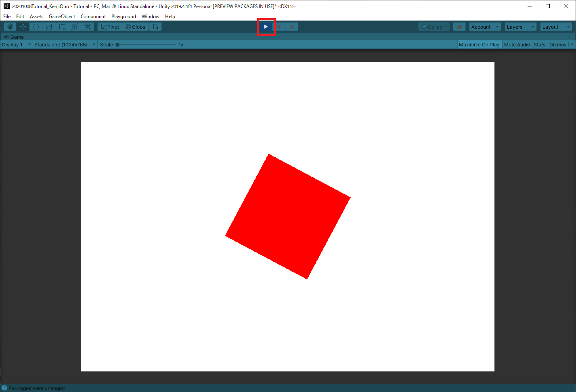Adjust the Scale slider
The height and width of the screenshot is (392, 576).
tap(146, 45)
